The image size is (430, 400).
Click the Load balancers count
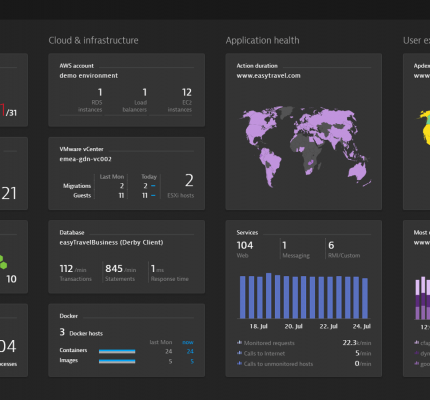coord(144,92)
